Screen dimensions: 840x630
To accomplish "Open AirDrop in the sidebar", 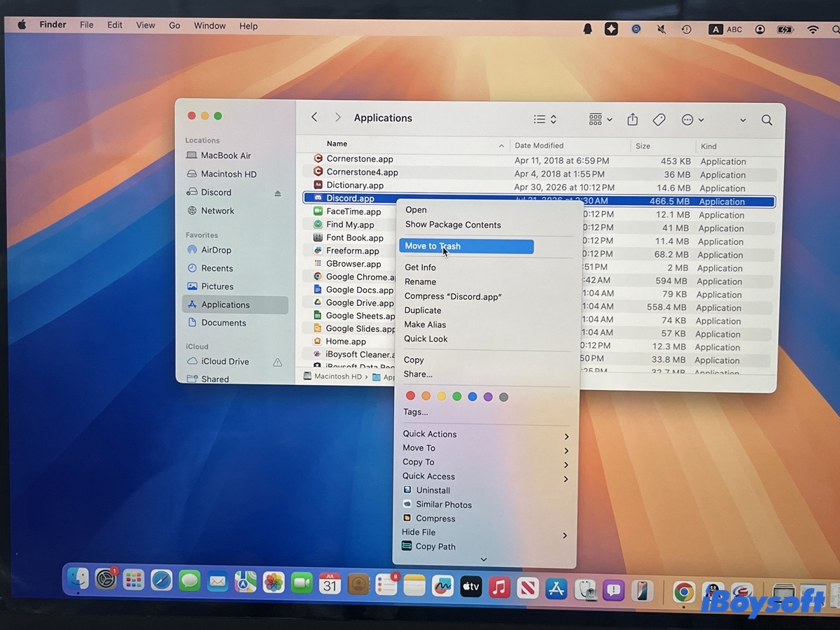I will point(216,250).
